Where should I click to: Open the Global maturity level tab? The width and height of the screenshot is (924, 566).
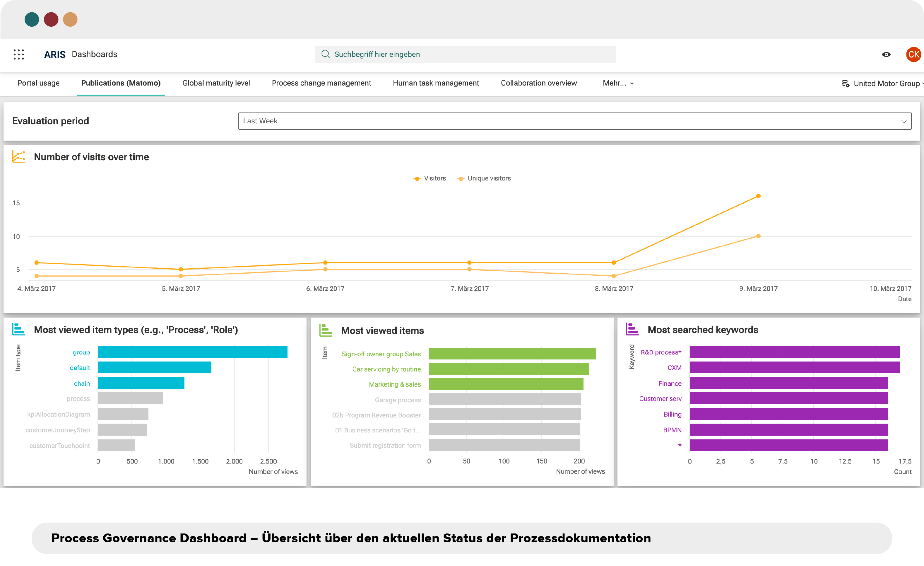pyautogui.click(x=216, y=83)
